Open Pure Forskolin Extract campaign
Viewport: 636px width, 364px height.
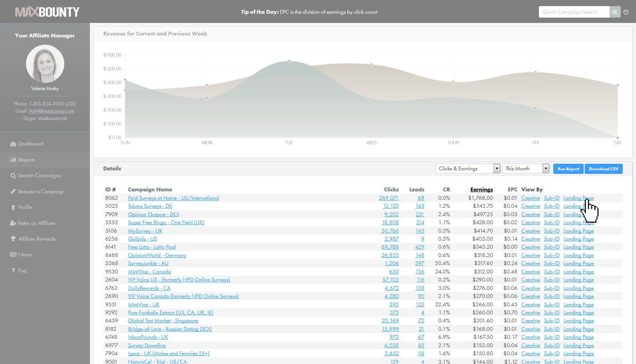(171, 312)
